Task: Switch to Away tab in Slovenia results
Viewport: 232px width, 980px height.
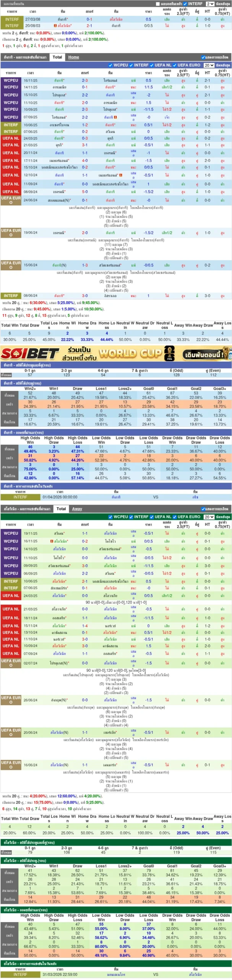Action: 77,509
